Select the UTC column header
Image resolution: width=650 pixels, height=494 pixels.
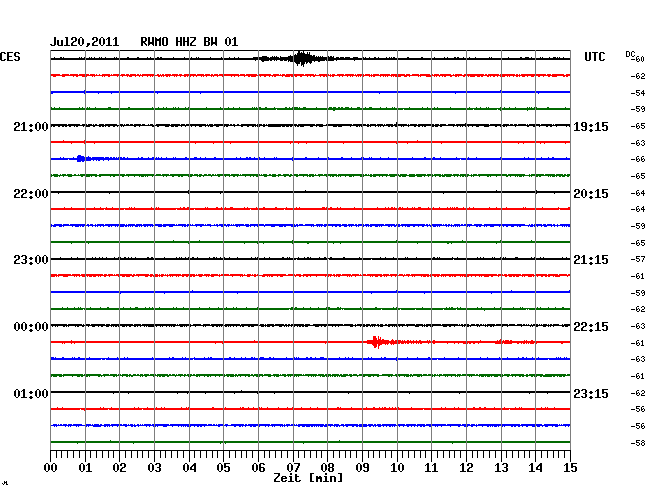[594, 57]
